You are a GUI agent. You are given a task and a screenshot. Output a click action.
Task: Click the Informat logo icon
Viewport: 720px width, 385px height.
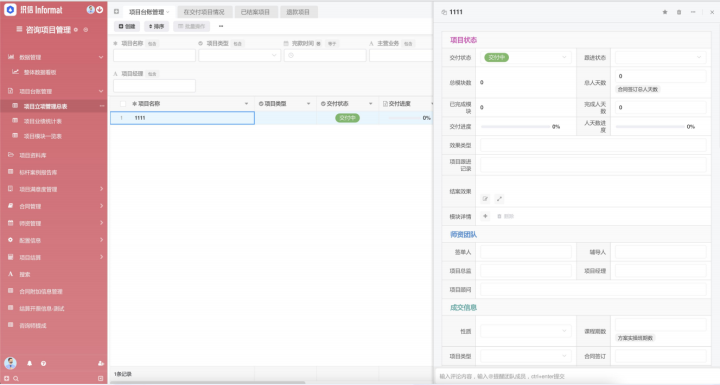(10, 10)
